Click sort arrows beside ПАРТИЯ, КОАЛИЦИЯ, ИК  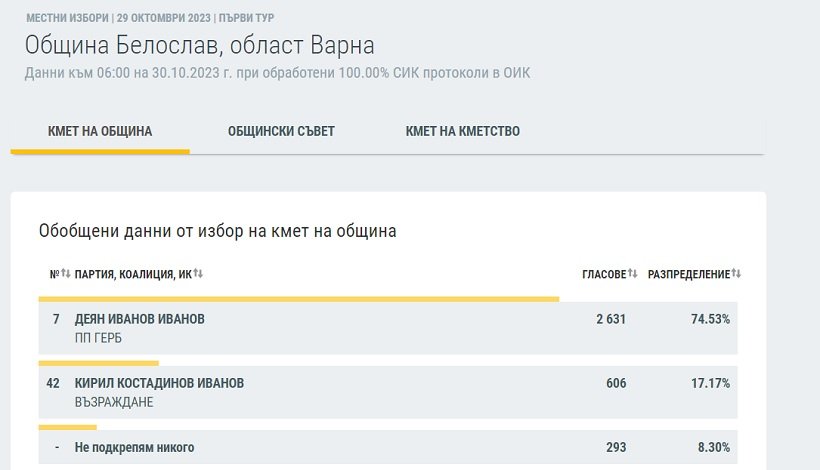click(198, 274)
